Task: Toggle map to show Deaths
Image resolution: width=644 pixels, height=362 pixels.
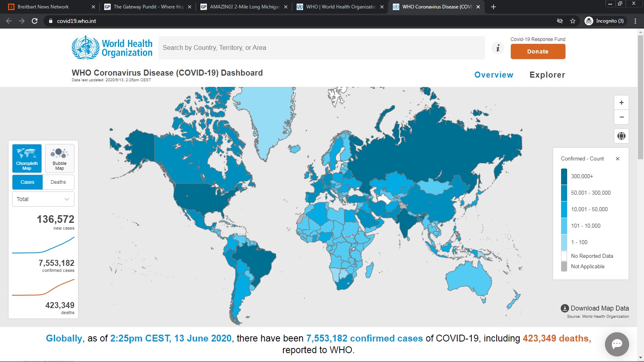Action: pos(58,182)
